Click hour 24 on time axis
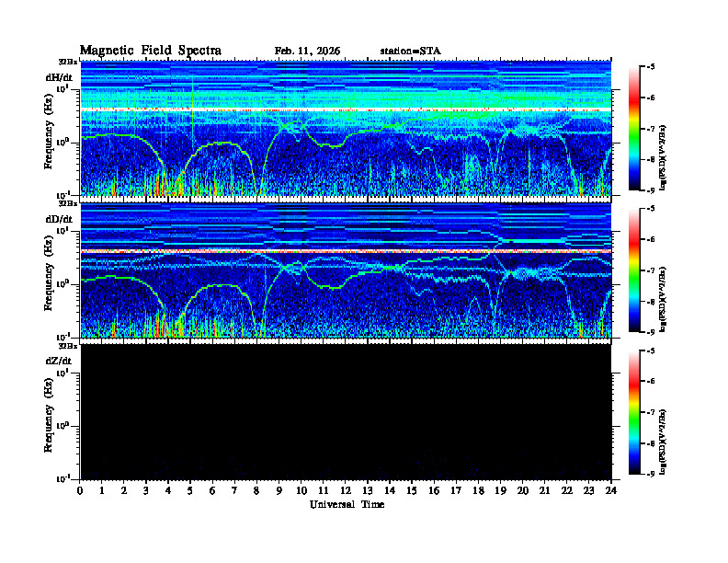Image resolution: width=728 pixels, height=563 pixels. click(611, 490)
